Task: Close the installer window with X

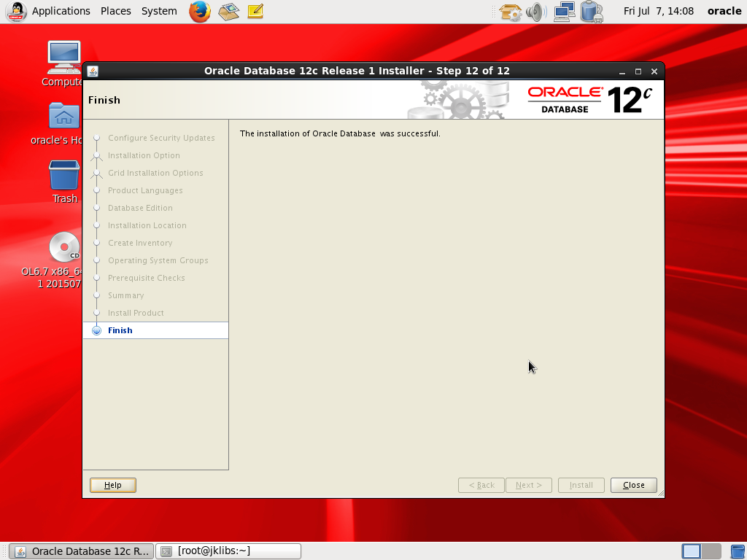Action: point(654,71)
